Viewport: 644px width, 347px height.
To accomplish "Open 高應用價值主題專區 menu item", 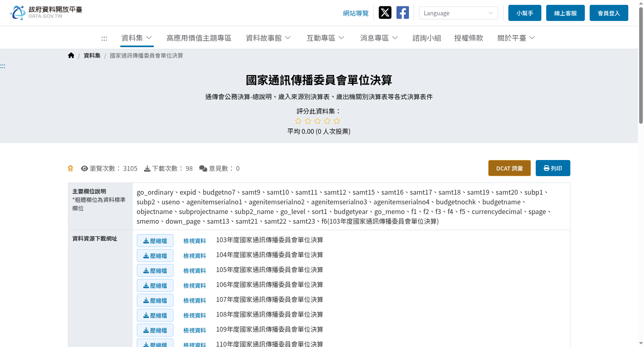I will point(199,38).
